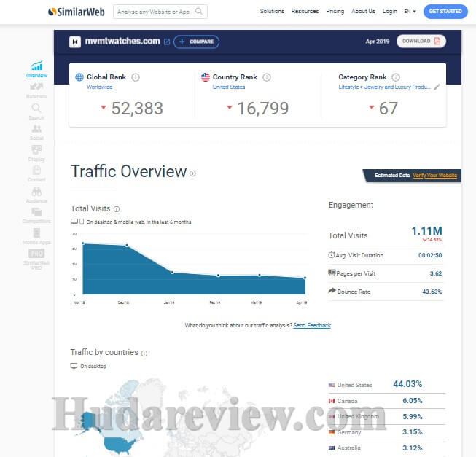Open the Search sidebar section
Image resolution: width=476 pixels, height=457 pixels.
[36, 112]
